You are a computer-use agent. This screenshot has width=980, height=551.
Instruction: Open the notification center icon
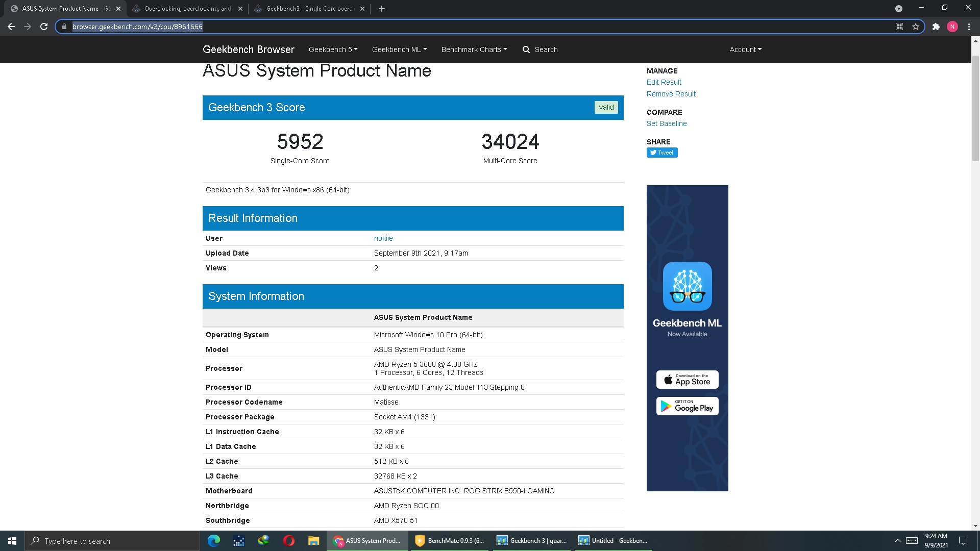(x=963, y=541)
